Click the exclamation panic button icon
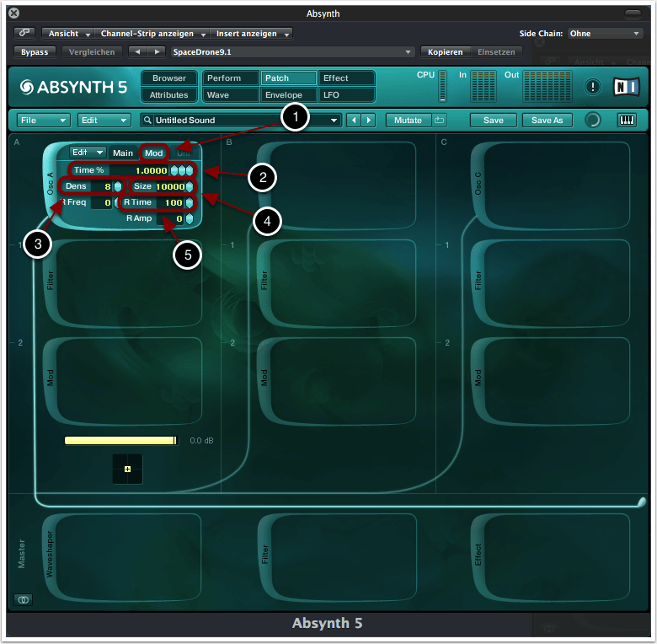Viewport: 657px width, 644px height. point(593,87)
